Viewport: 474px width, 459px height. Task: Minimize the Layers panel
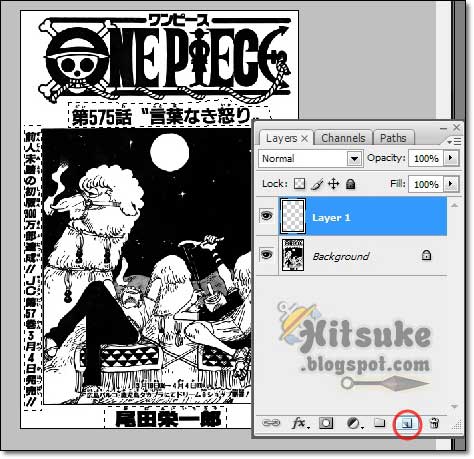pyautogui.click(x=443, y=128)
